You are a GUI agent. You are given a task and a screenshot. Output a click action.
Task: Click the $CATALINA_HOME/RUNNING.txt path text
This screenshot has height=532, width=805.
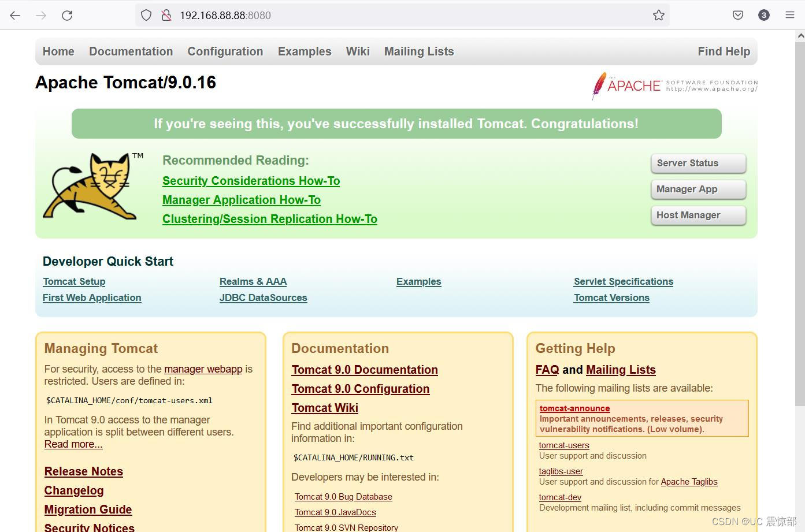click(x=354, y=457)
